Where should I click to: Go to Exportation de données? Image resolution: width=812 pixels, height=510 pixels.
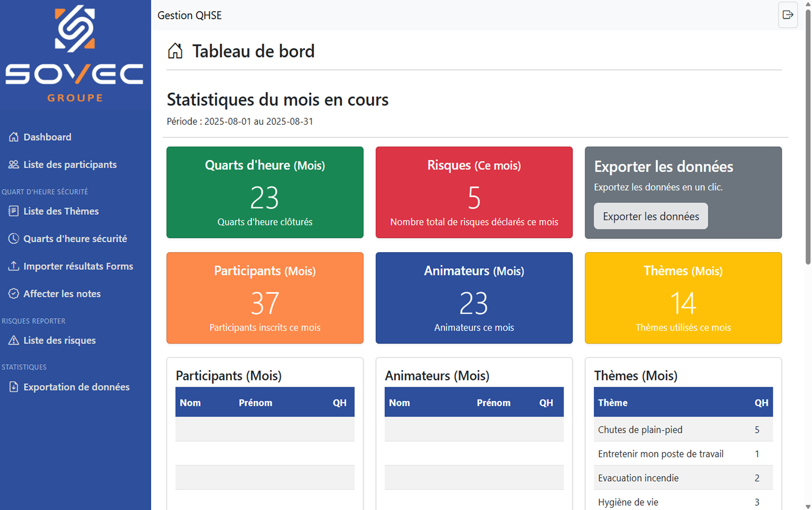pyautogui.click(x=76, y=387)
